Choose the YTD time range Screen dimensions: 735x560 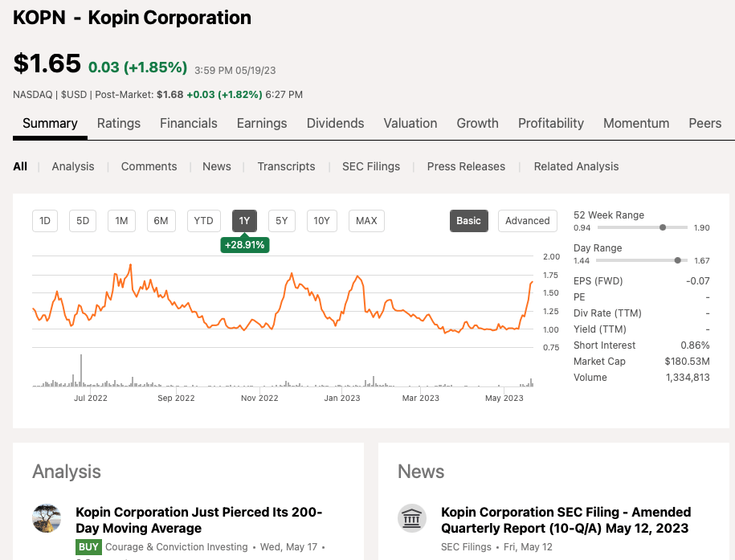tap(204, 221)
